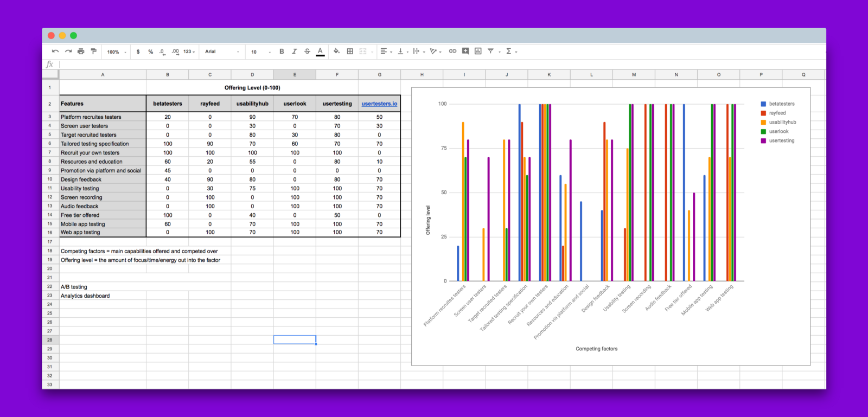
Task: Insert a link with the chain icon
Action: (452, 52)
